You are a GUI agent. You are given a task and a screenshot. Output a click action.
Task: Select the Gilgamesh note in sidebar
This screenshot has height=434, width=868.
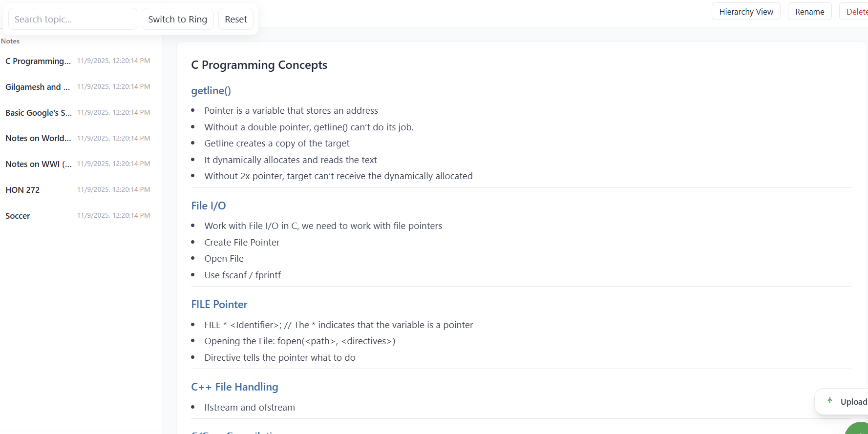[38, 87]
